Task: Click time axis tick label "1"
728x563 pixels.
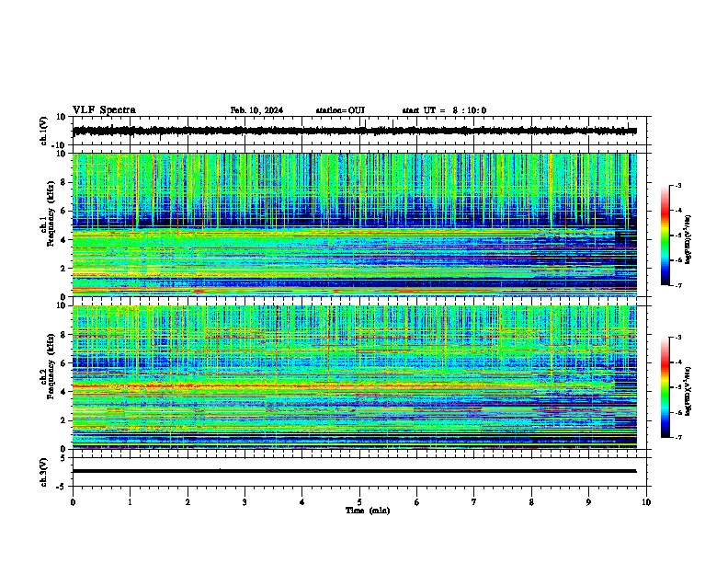Action: [x=131, y=502]
